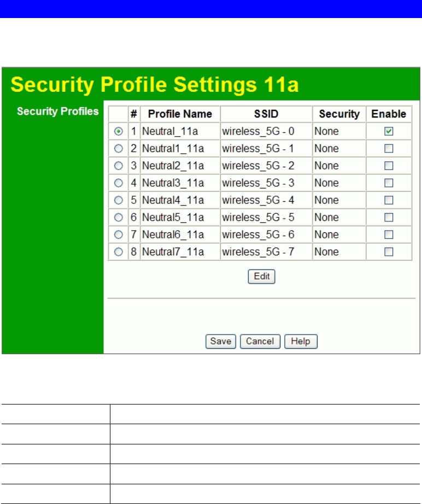Enable the wireless_5G - 6 checkbox
This screenshot has height=504, width=422.
389,235
